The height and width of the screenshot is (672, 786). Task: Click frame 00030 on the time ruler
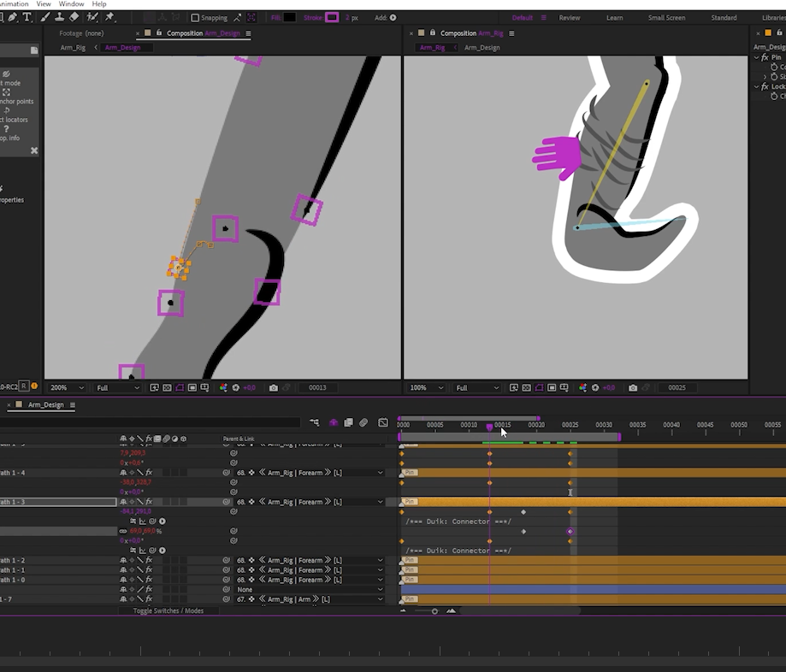(x=604, y=425)
